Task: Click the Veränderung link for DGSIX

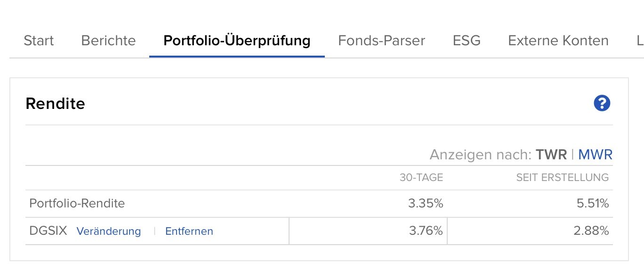Action: tap(109, 231)
